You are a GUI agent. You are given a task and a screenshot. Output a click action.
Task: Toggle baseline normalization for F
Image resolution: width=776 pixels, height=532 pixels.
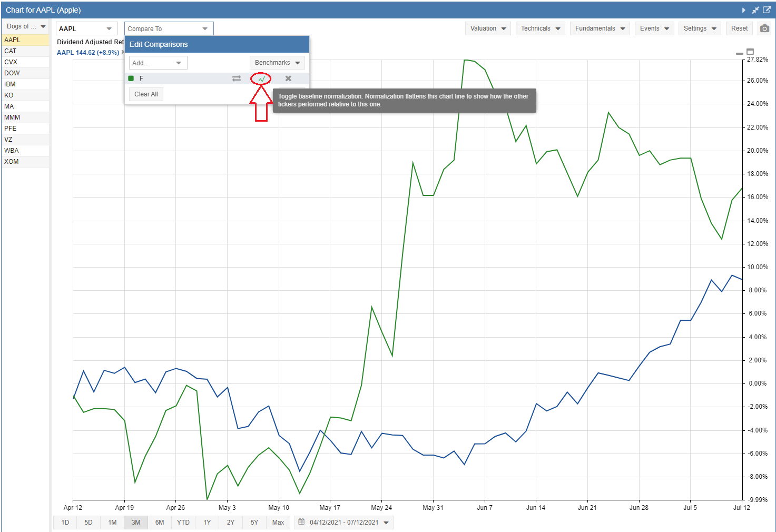(x=261, y=79)
